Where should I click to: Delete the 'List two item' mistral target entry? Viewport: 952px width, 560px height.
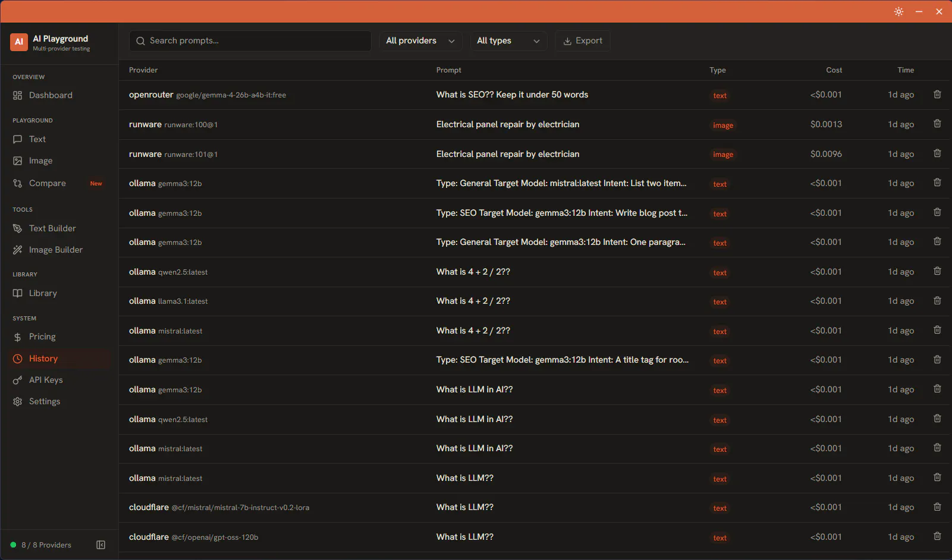(937, 183)
